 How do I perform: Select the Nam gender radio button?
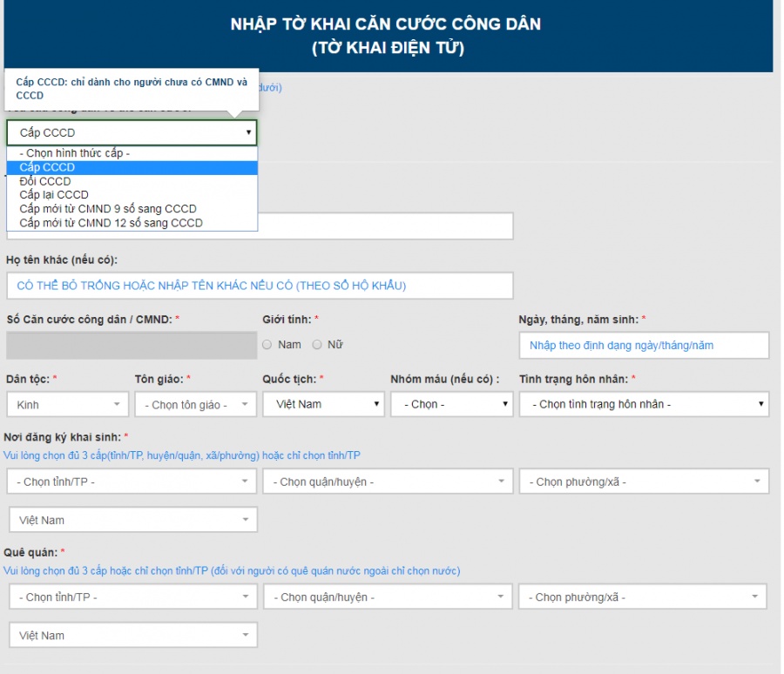coord(267,345)
